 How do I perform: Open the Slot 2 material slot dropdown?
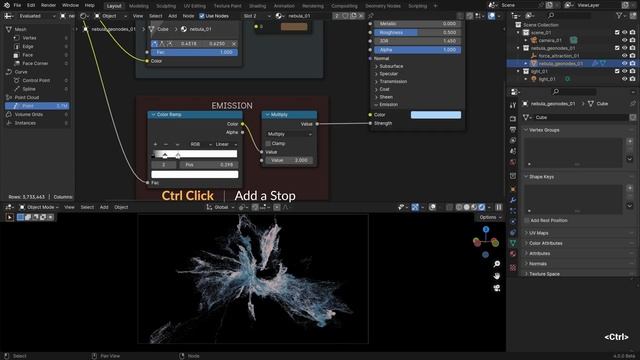pyautogui.click(x=256, y=16)
